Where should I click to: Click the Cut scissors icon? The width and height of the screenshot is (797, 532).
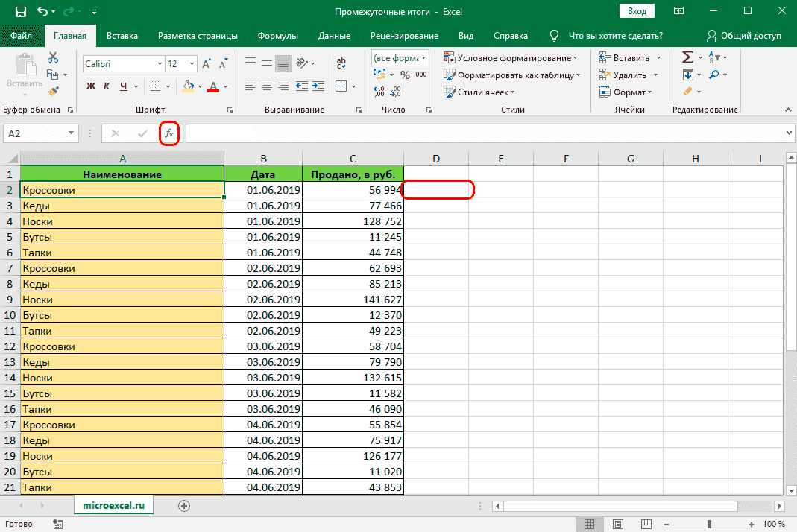(x=53, y=57)
